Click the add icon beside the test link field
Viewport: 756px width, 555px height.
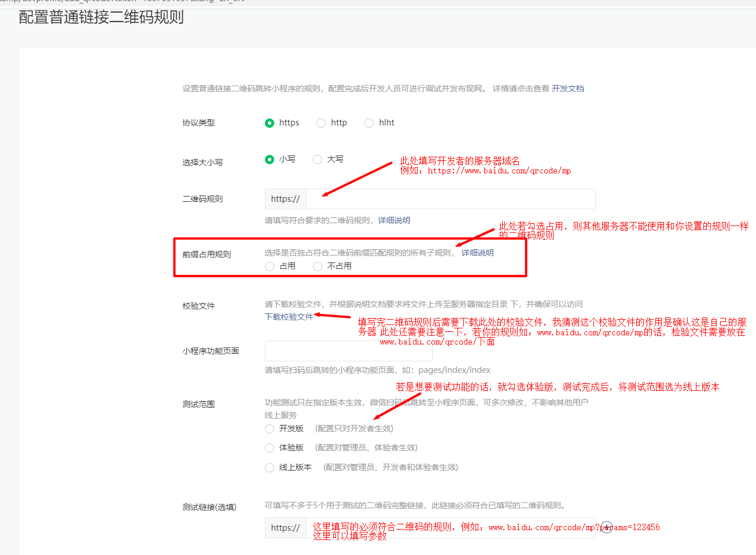(x=606, y=528)
